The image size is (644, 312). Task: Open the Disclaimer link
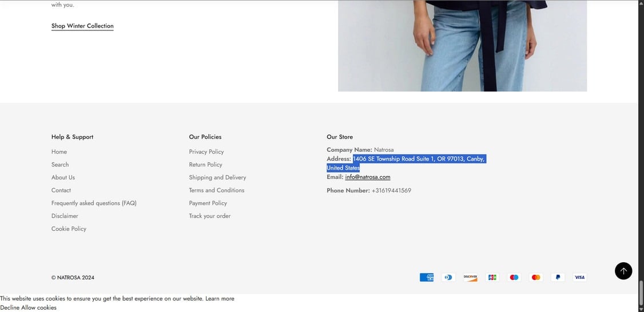point(65,216)
